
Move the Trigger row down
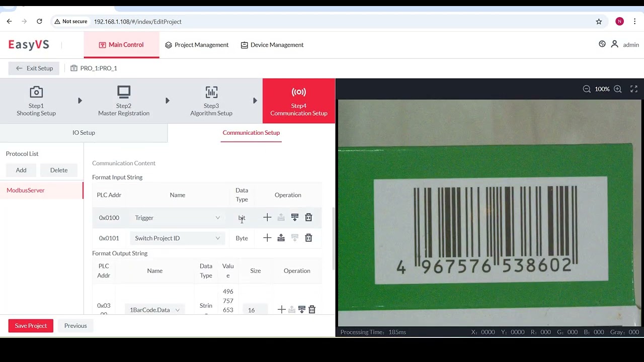[x=295, y=218]
